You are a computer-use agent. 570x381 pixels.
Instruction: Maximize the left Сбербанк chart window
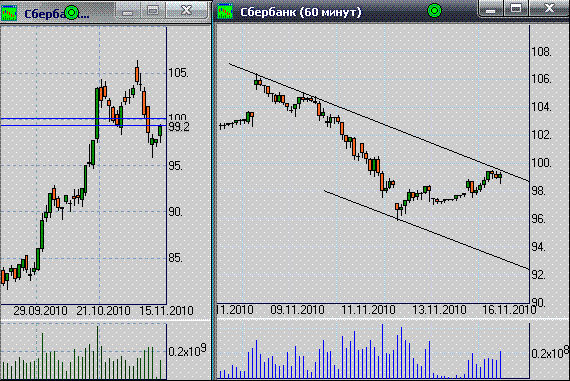(x=153, y=11)
